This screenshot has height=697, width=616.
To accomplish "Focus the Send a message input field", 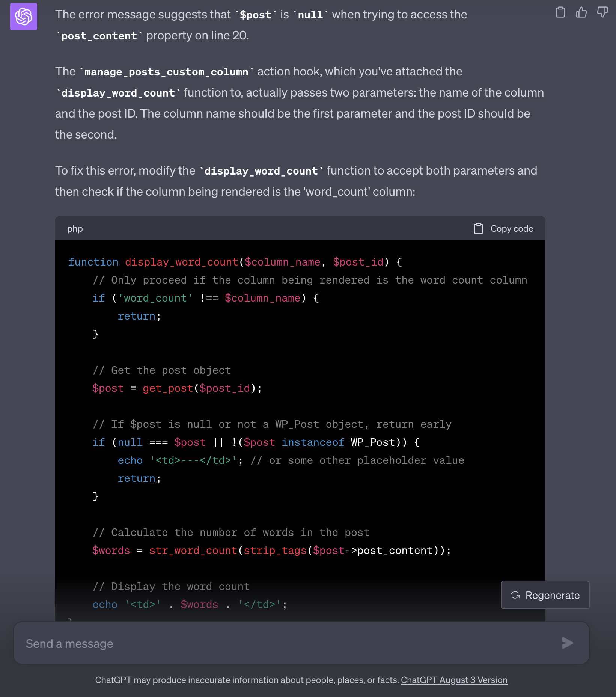I will (301, 643).
